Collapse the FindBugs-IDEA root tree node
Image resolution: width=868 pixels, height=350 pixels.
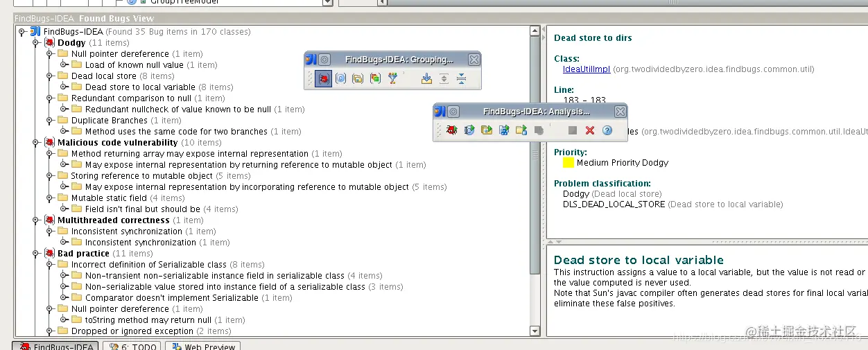[x=22, y=32]
